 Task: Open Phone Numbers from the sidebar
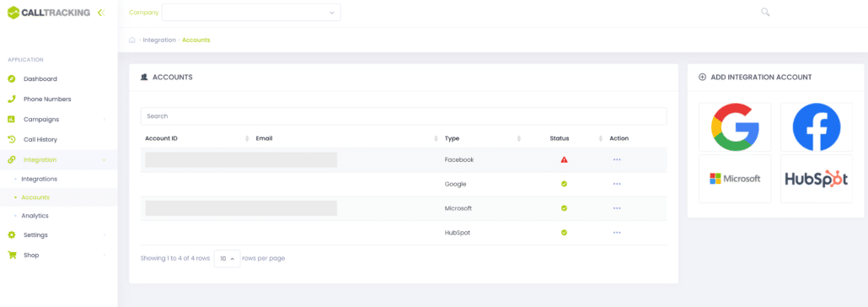47,100
